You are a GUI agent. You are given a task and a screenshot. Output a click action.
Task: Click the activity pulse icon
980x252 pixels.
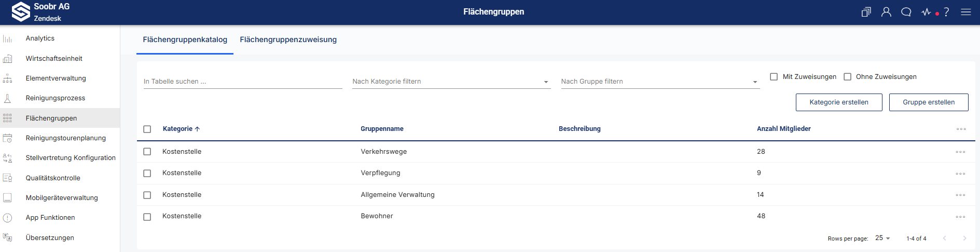coord(927,12)
